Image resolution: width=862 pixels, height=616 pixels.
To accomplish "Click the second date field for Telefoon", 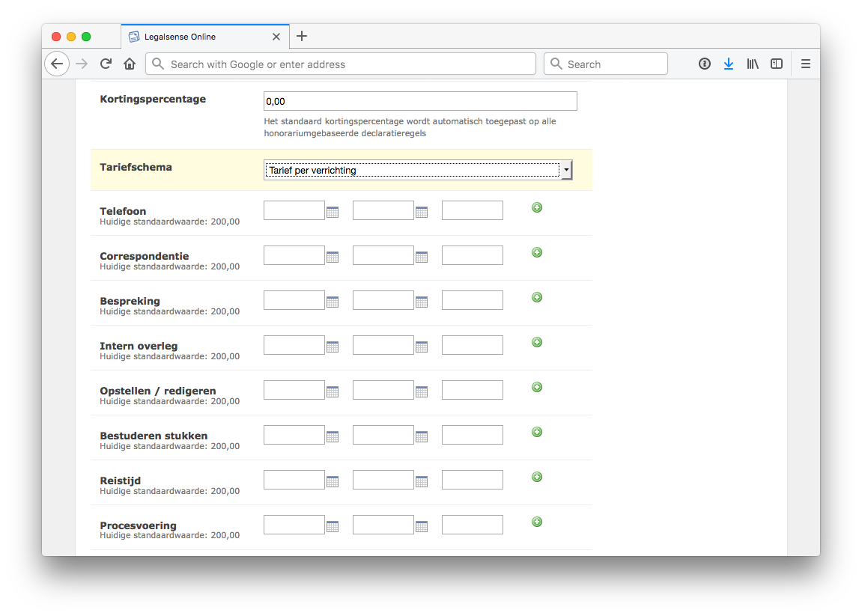I will click(x=383, y=210).
